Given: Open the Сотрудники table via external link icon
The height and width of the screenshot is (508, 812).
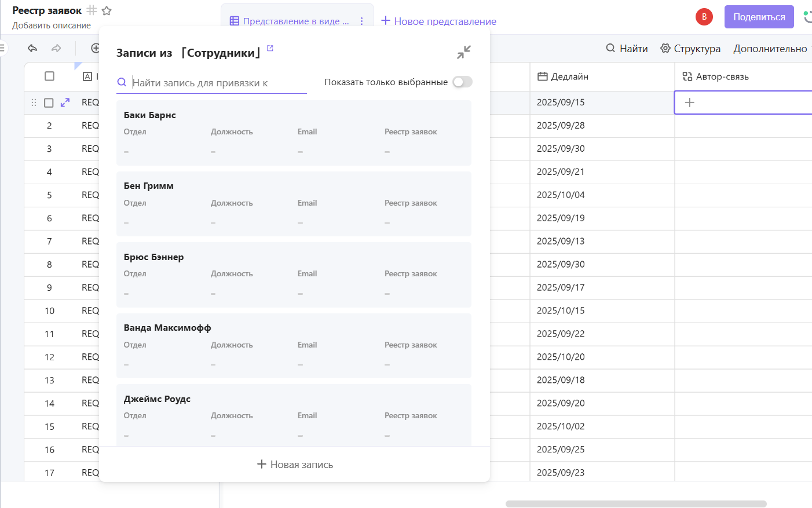Looking at the screenshot, I should coord(270,48).
